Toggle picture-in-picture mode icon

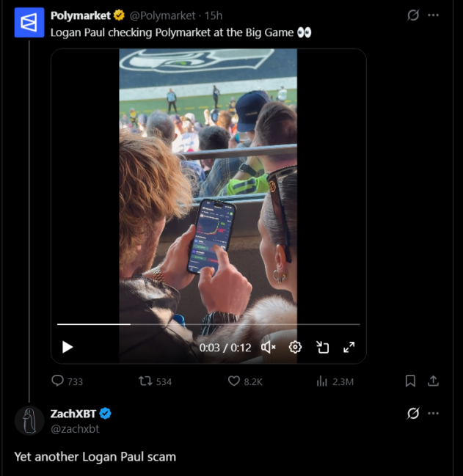coord(322,347)
